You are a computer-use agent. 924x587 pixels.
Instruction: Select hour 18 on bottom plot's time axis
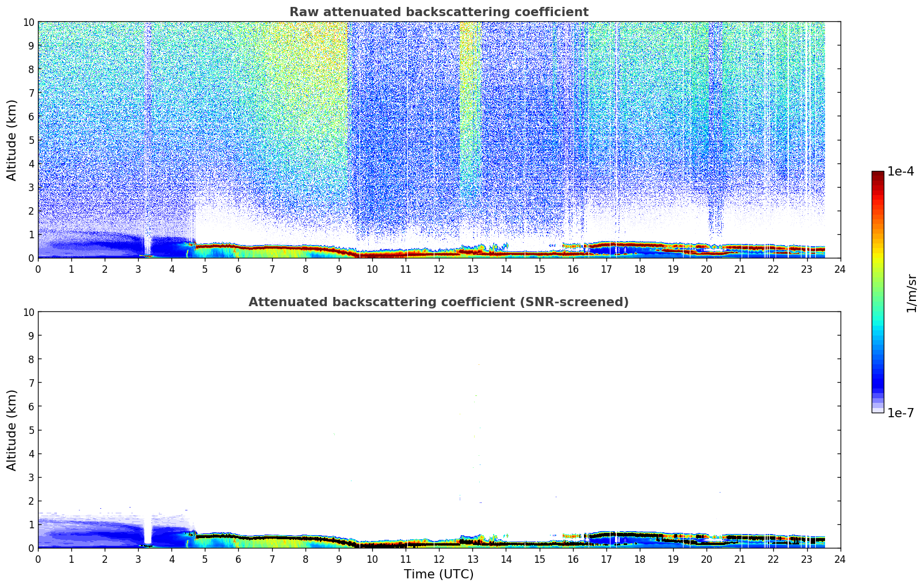point(640,559)
